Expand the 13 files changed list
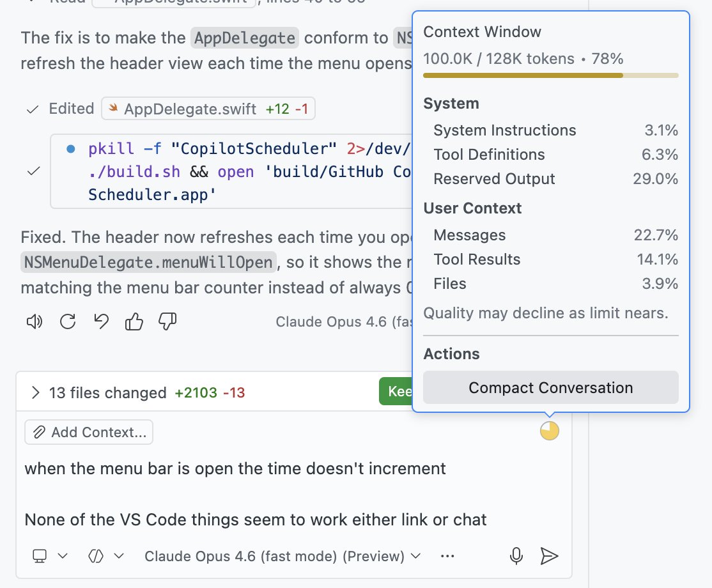712x588 pixels. (36, 392)
